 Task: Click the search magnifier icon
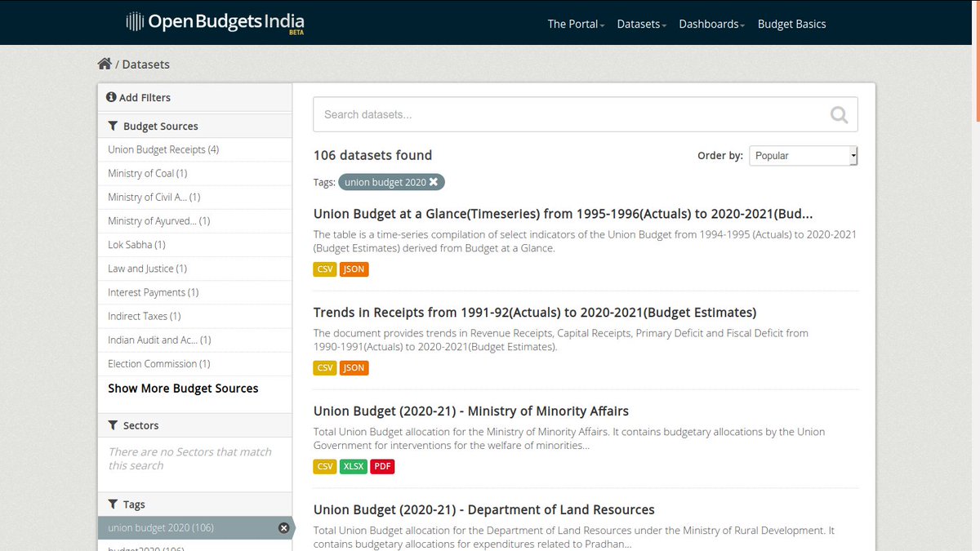[839, 115]
